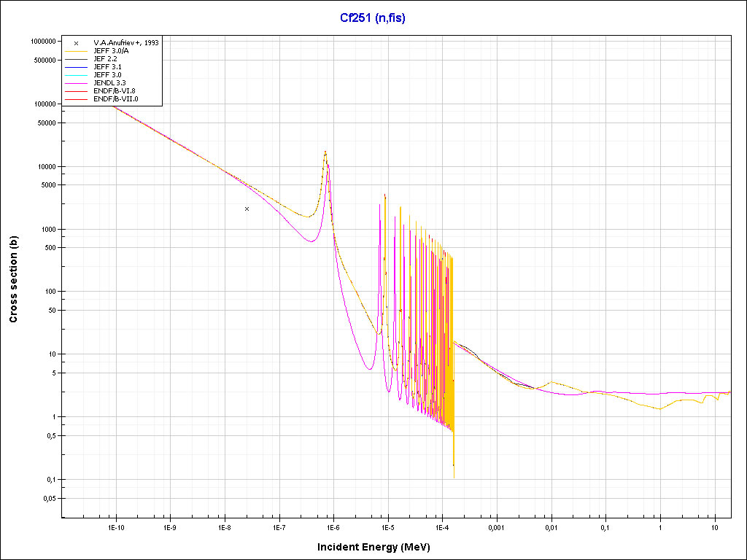Click the 0,001 tick label on x-axis

click(x=496, y=526)
